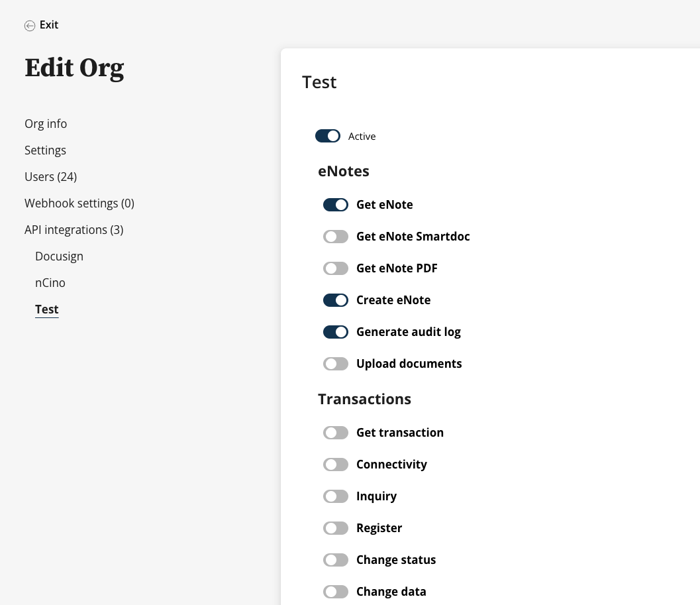Enable the Change data toggle
Screen dimensions: 700x605
pos(336,592)
